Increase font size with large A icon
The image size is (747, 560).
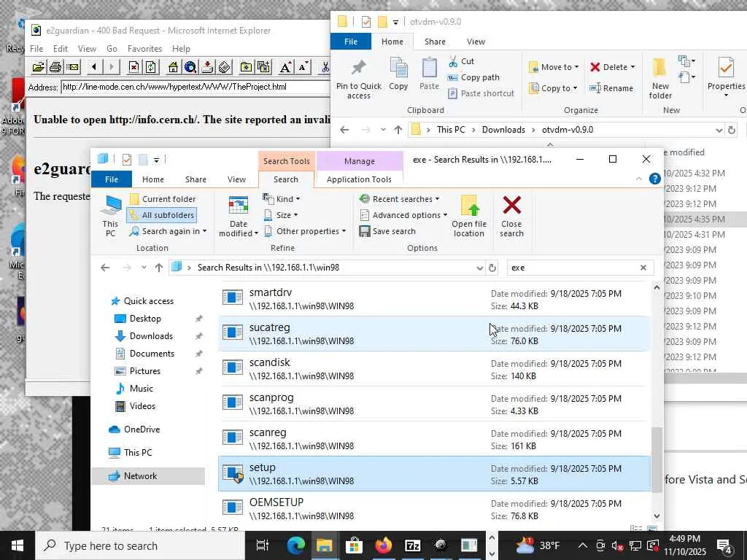pos(285,67)
